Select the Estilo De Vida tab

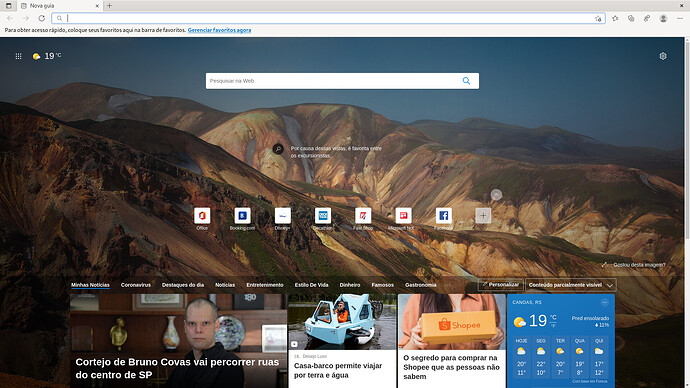(312, 285)
